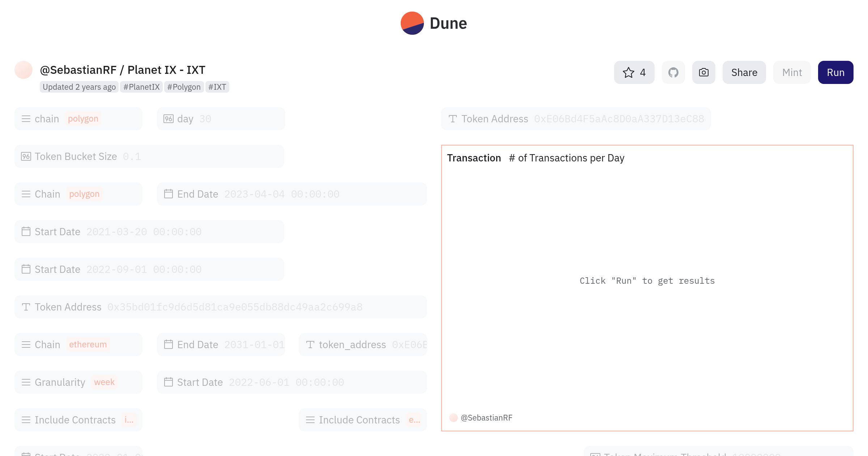
Task: Edit the Start Date 2022-09-01 field
Action: click(x=149, y=269)
